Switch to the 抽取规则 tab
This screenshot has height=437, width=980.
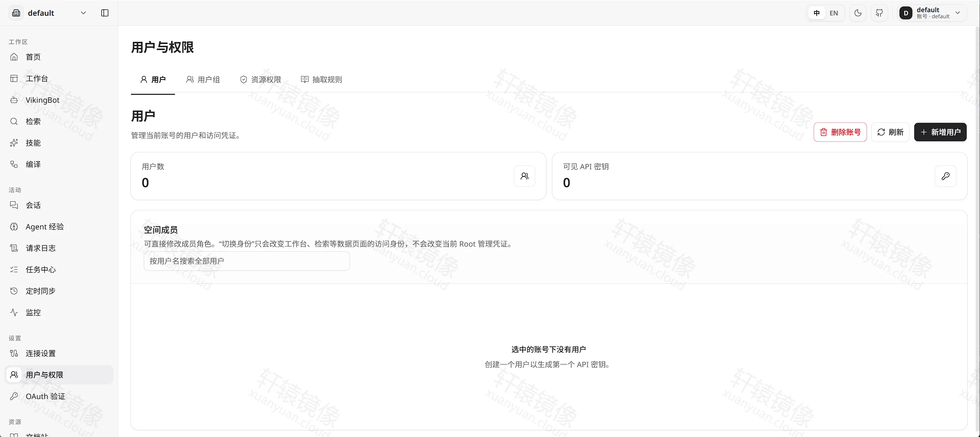(321, 79)
